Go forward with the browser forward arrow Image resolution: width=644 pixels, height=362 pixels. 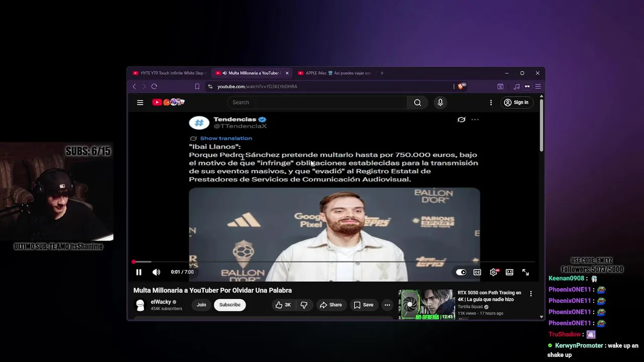coord(144,86)
